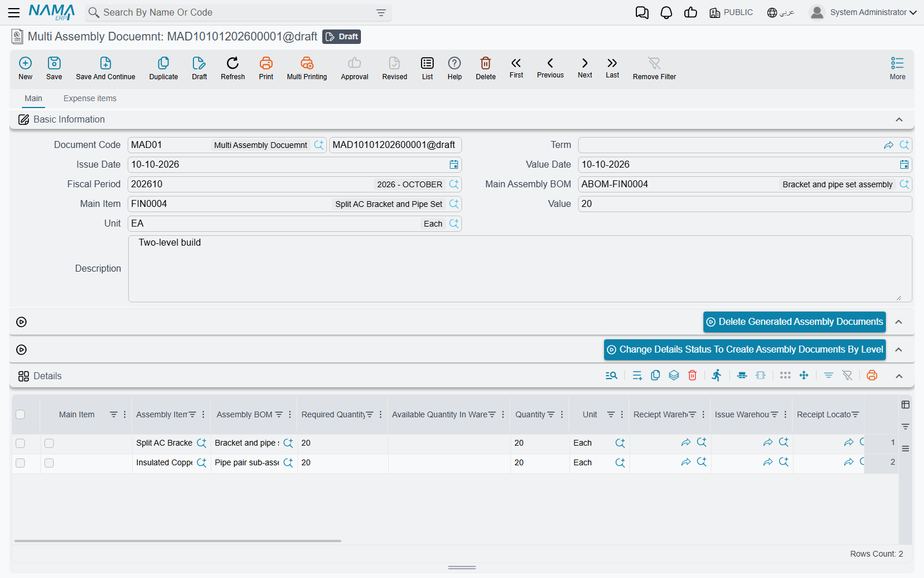Navigate to Previous record
Viewport: 924px width, 578px height.
pos(550,68)
